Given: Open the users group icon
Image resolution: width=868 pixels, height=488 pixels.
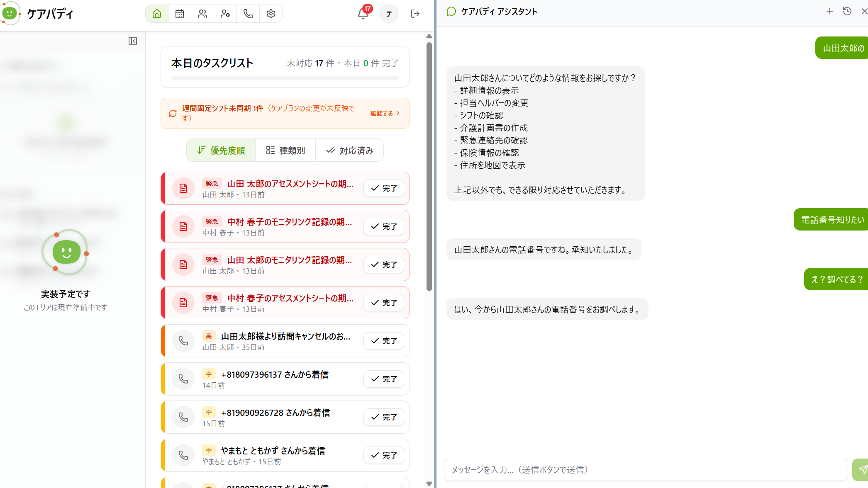Looking at the screenshot, I should pyautogui.click(x=202, y=14).
